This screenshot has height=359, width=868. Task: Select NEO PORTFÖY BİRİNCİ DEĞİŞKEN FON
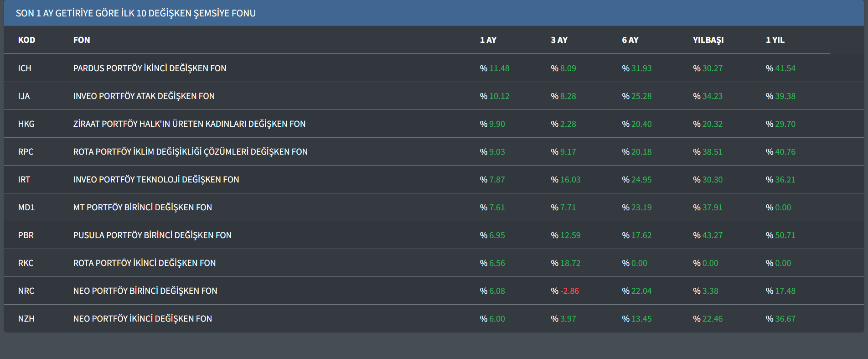pos(145,291)
